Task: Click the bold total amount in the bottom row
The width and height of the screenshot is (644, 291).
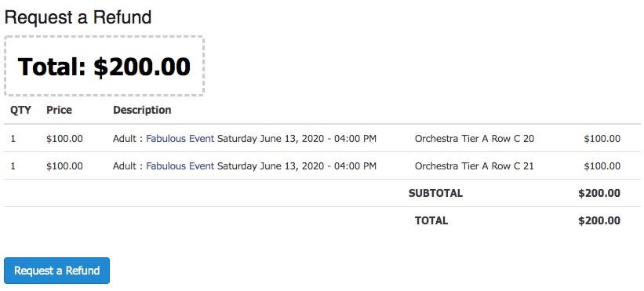Action: point(599,221)
